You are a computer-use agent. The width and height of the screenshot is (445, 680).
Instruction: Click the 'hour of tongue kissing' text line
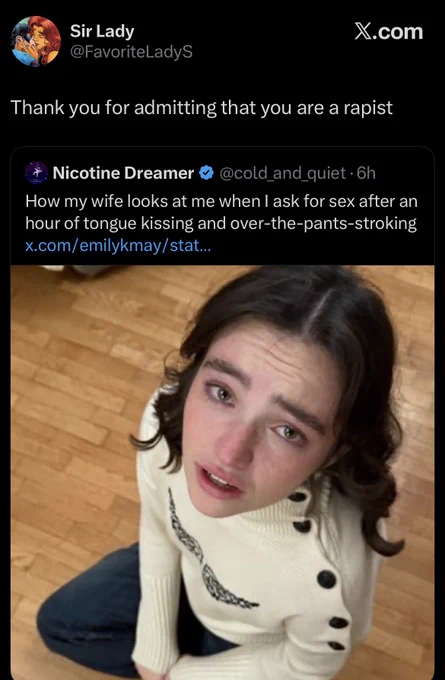(221, 223)
